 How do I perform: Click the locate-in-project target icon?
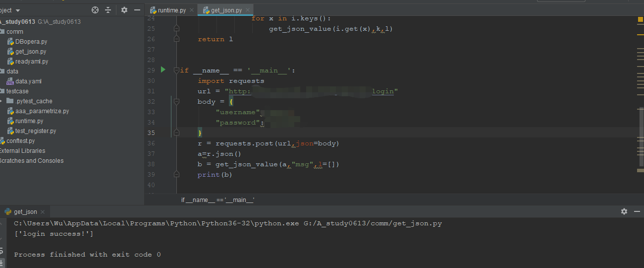[x=95, y=10]
